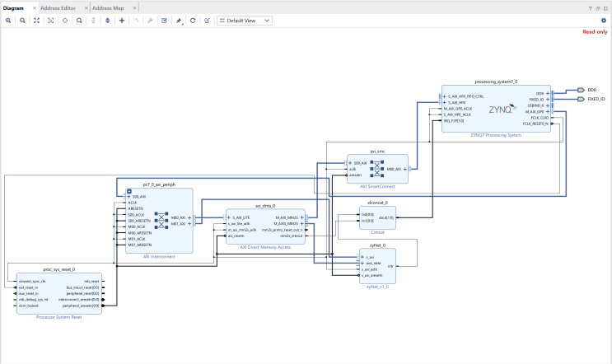
Task: Click the Collapse All icon
Action: tap(93, 21)
